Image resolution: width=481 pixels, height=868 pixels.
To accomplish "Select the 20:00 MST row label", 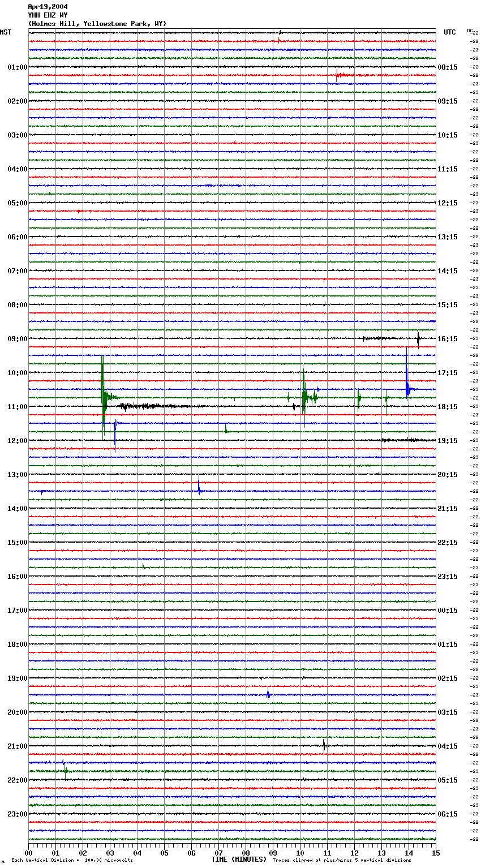I will click(17, 712).
